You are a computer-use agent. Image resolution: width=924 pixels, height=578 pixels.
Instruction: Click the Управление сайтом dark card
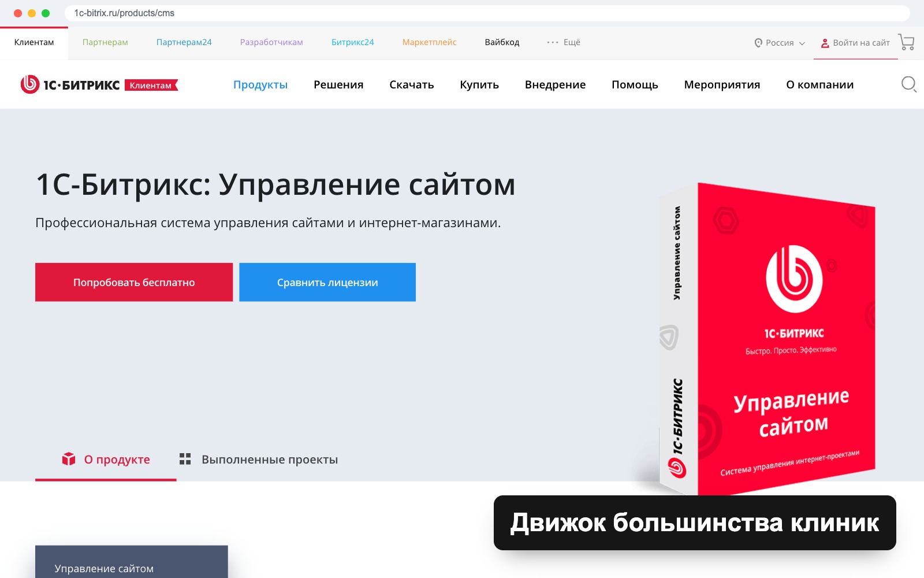132,562
